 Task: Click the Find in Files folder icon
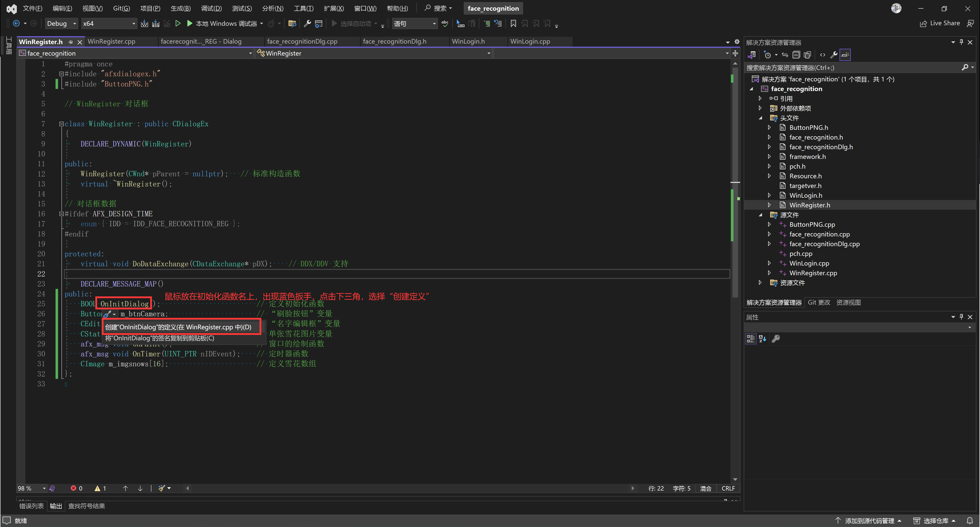[292, 24]
